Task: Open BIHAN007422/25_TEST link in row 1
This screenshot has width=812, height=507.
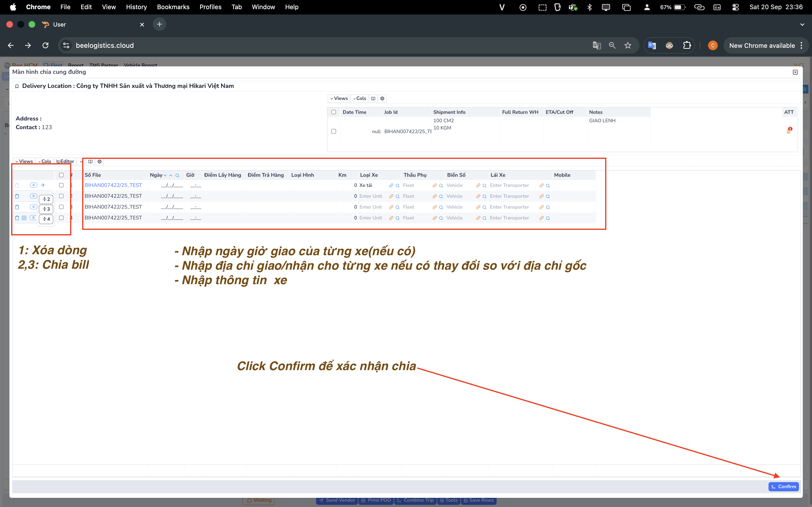Action: point(113,185)
